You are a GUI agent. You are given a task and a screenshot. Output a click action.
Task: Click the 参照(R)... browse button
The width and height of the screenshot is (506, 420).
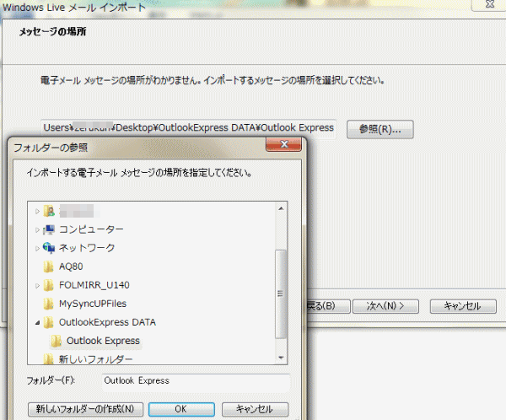[379, 129]
